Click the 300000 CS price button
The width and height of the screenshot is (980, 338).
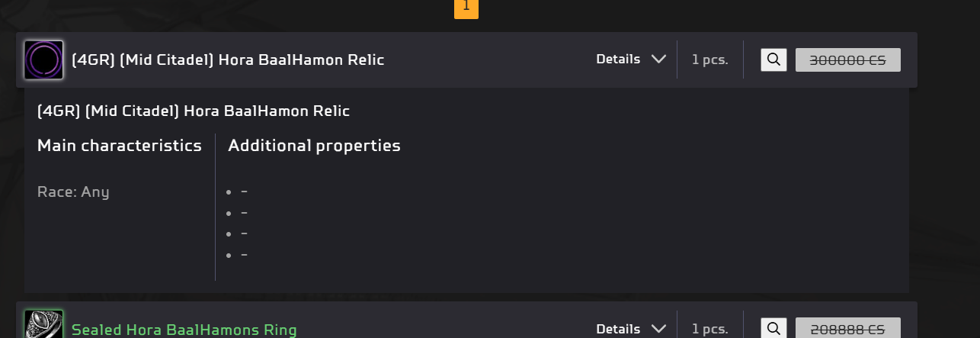click(847, 60)
